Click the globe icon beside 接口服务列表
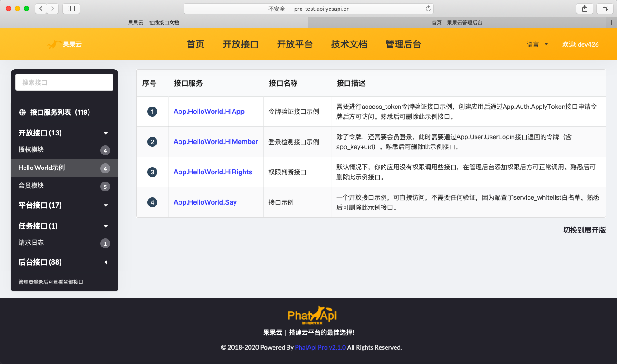617x364 pixels. point(22,112)
